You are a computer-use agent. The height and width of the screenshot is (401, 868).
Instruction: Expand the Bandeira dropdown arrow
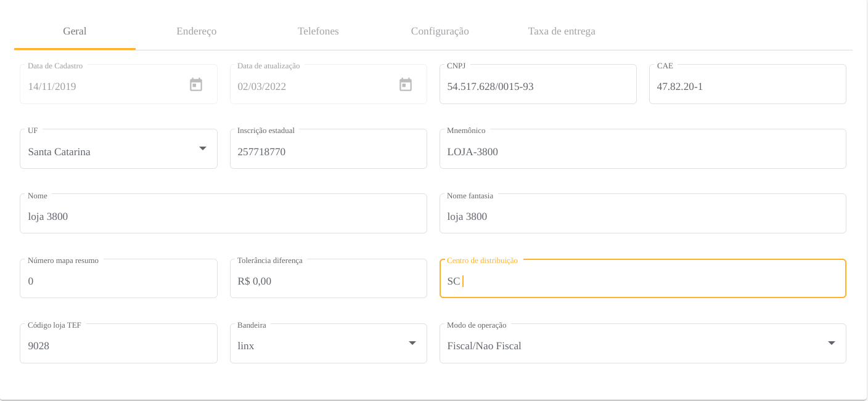(x=412, y=343)
